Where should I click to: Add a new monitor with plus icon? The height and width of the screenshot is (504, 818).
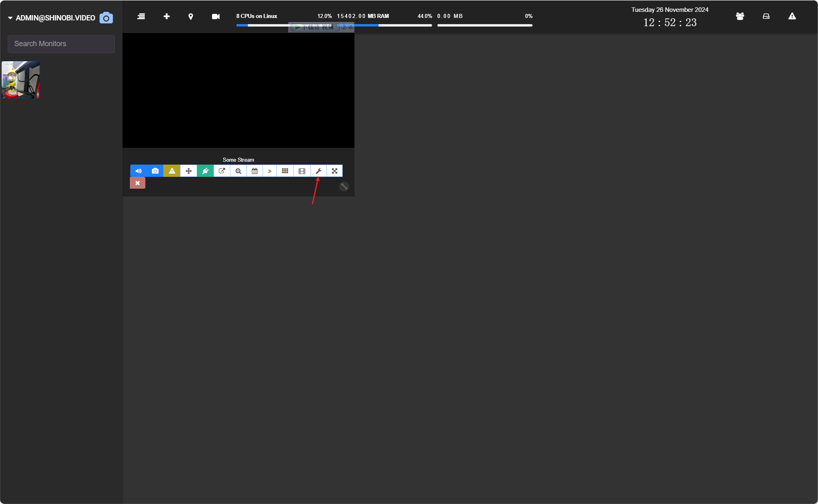[167, 16]
